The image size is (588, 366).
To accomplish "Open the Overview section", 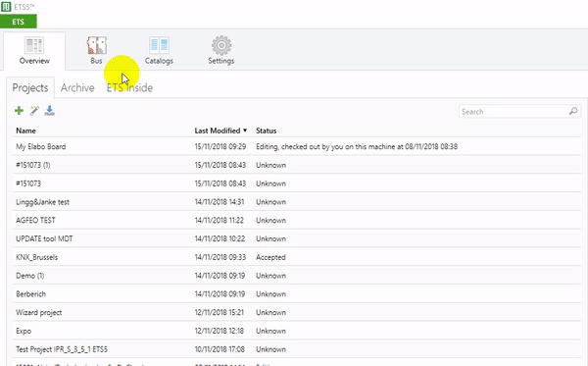I will click(34, 51).
